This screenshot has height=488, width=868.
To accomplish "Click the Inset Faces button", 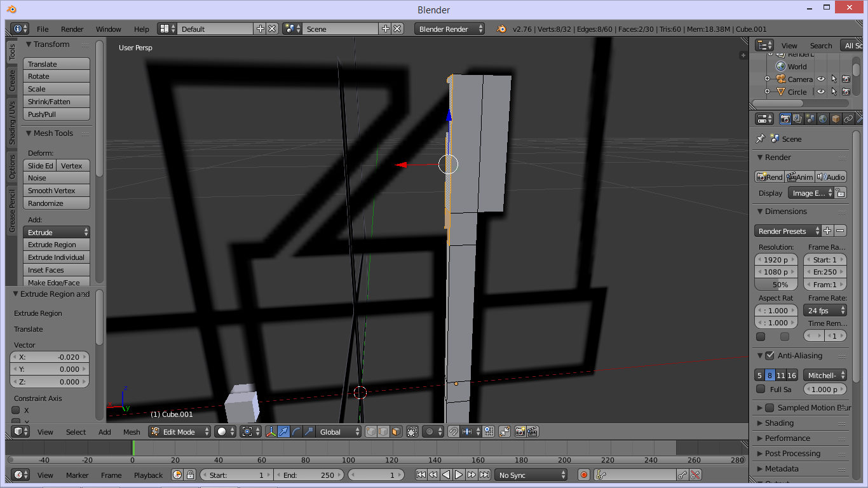I will pos(57,270).
